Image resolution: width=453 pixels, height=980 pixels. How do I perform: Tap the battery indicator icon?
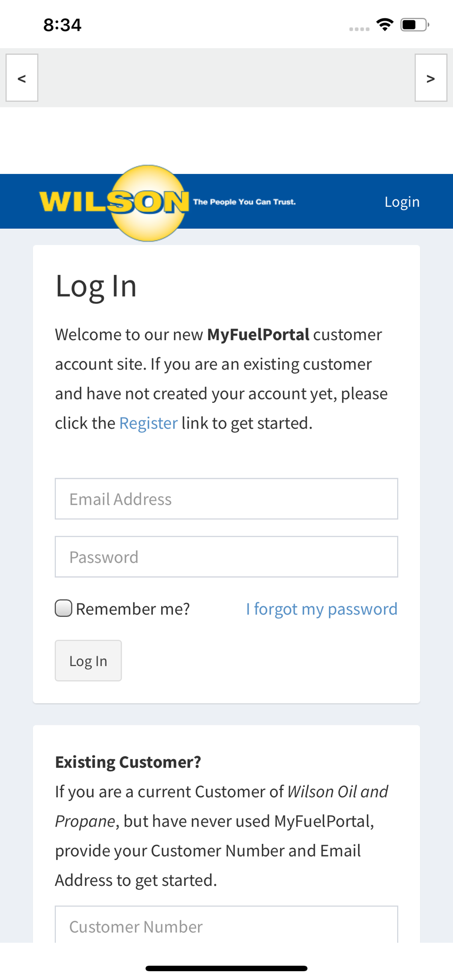pos(414,24)
